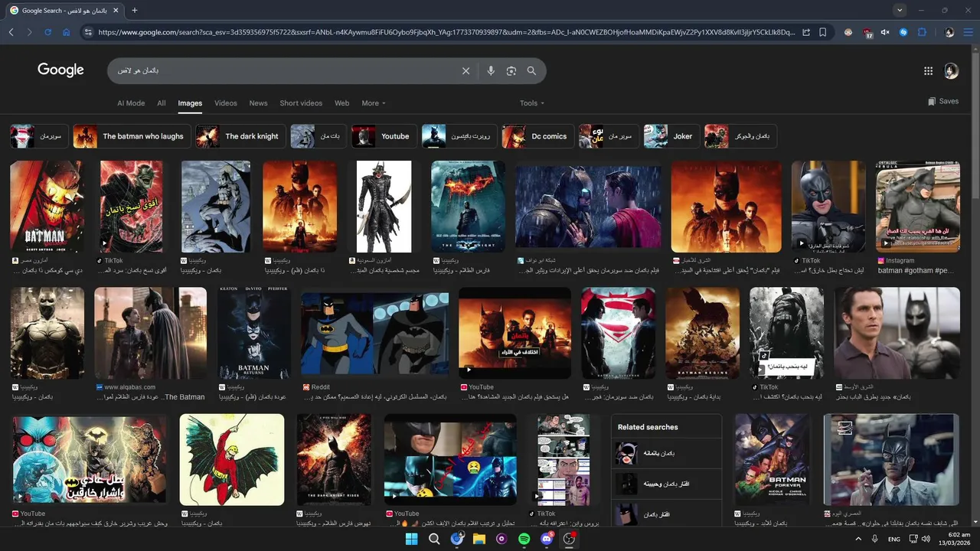980x551 pixels.
Task: Open the ENG language indicator in system tray
Action: coord(893,539)
